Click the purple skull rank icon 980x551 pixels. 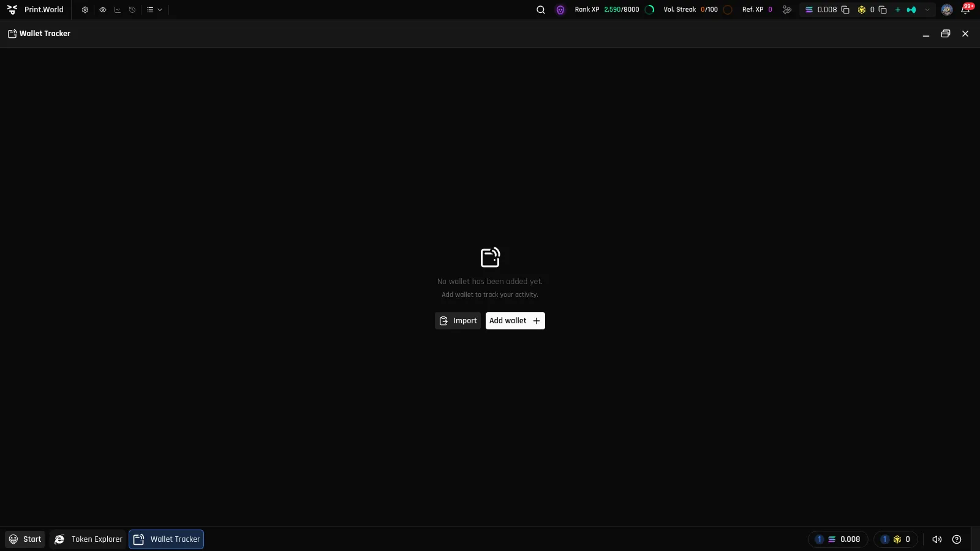[560, 10]
